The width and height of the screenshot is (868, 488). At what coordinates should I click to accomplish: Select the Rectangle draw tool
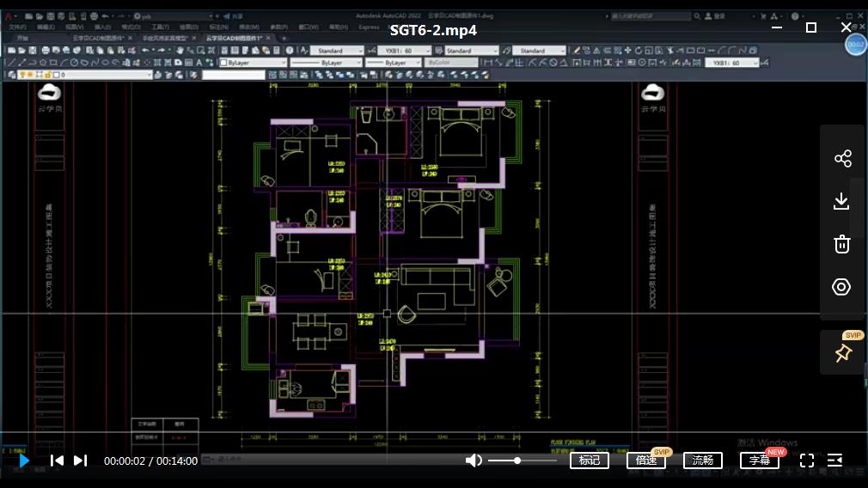tap(53, 63)
